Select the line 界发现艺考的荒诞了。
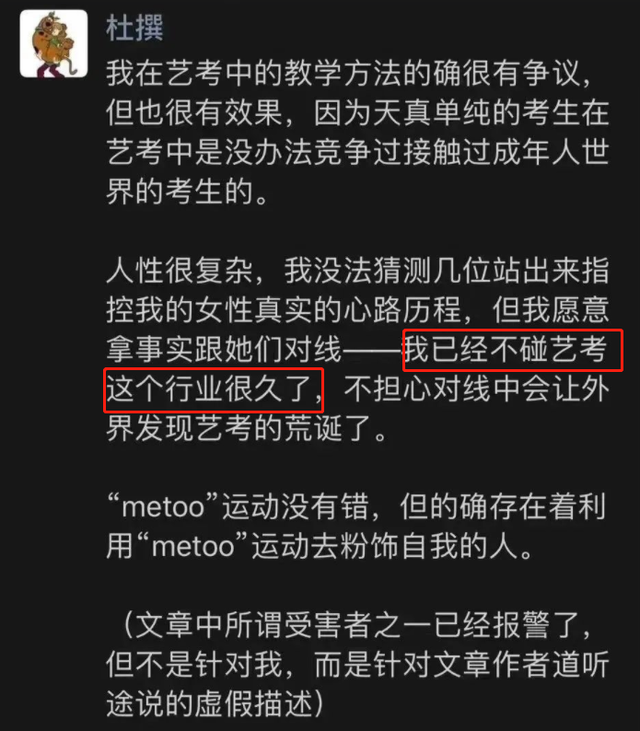This screenshot has height=731, width=640. coord(248,428)
